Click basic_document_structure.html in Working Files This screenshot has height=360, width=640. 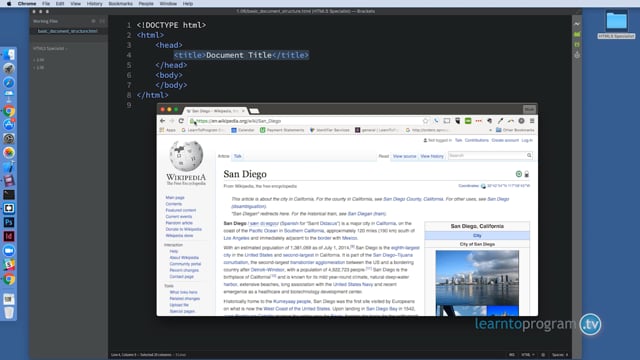(x=68, y=31)
